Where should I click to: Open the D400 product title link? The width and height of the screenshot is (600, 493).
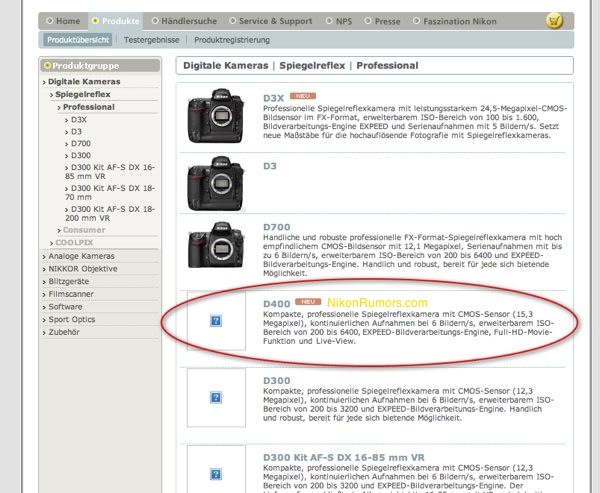[x=277, y=304]
